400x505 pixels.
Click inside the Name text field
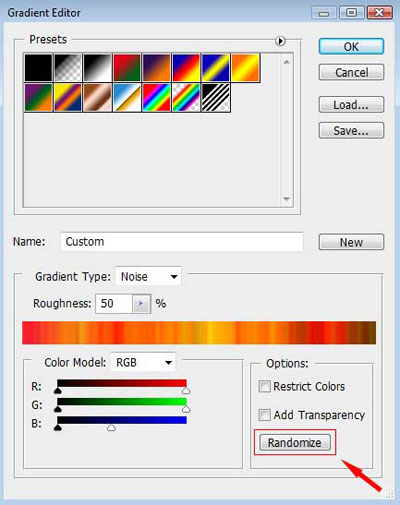click(x=182, y=242)
